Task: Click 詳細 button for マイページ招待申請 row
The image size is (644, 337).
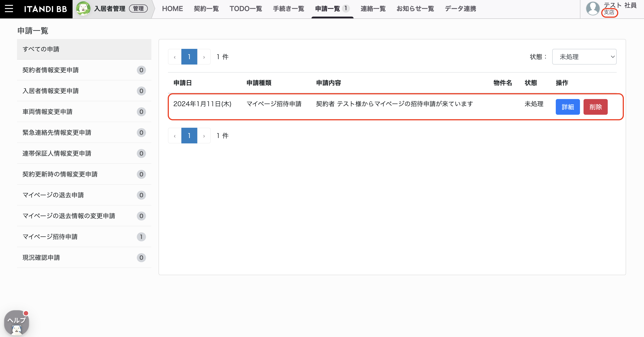Action: pos(568,107)
